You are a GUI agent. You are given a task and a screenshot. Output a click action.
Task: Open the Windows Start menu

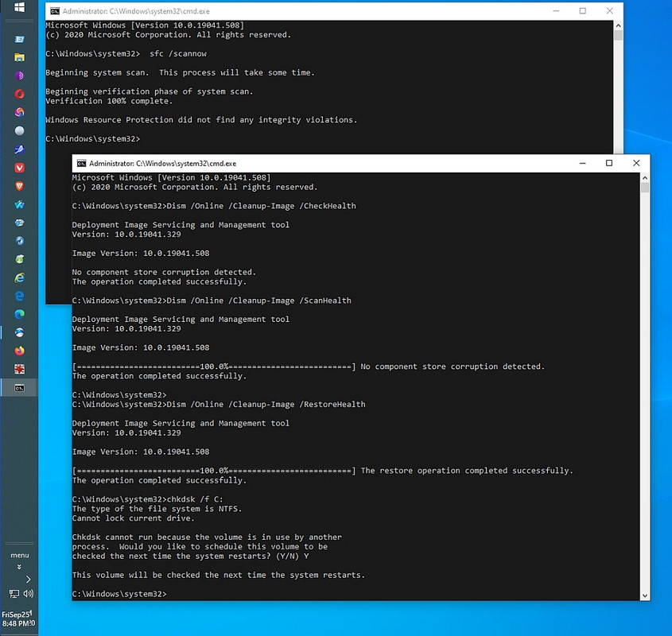coord(19,7)
